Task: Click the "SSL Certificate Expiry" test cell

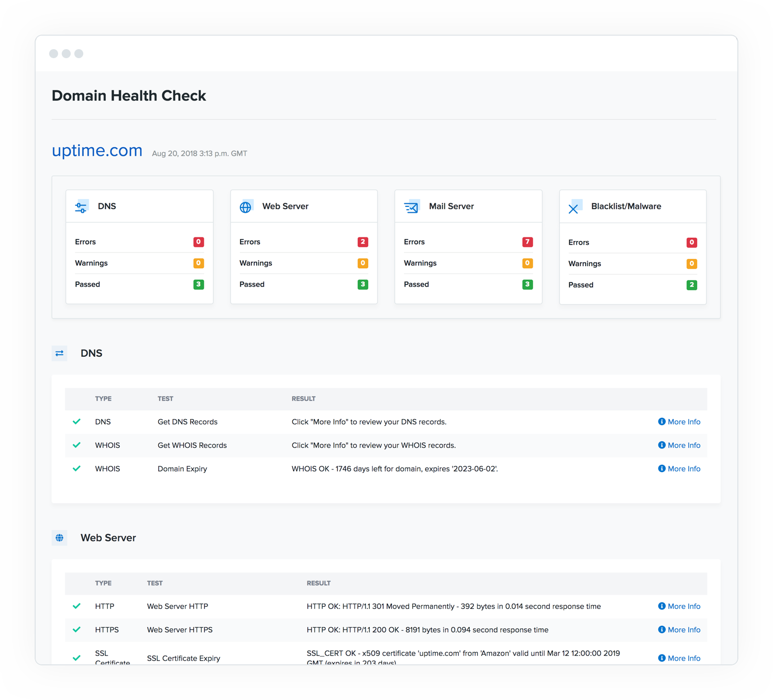Action: pyautogui.click(x=183, y=658)
